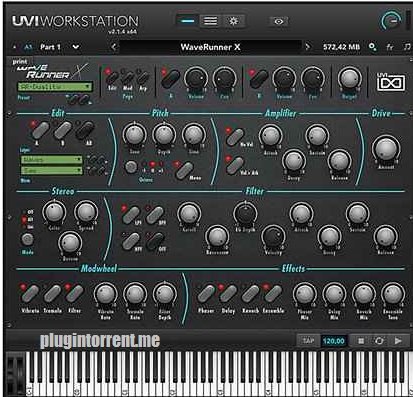Load next preset with right arrow
The height and width of the screenshot is (397, 413).
click(x=307, y=47)
